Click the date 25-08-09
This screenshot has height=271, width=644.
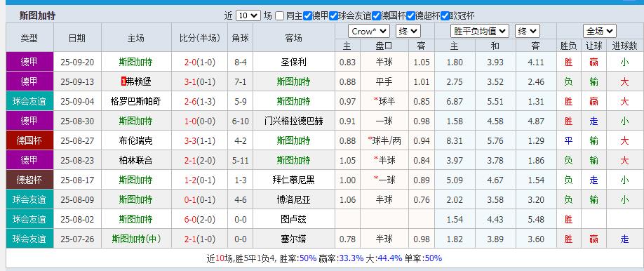point(77,200)
